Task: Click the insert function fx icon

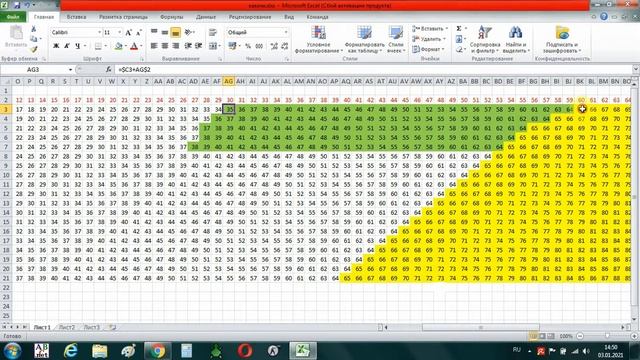Action: click(108, 70)
